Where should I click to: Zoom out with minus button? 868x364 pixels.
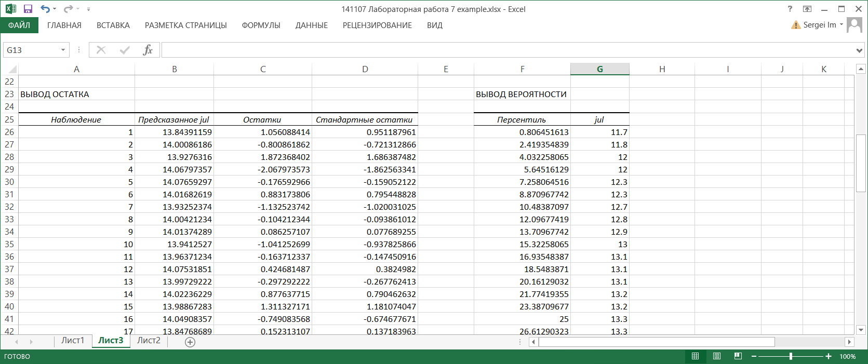coord(754,356)
